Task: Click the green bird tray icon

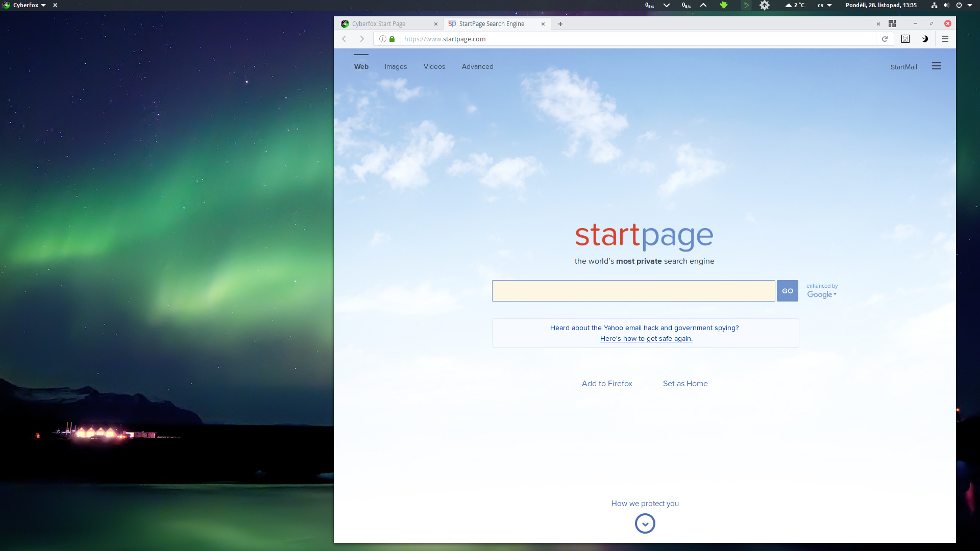Action: point(724,5)
